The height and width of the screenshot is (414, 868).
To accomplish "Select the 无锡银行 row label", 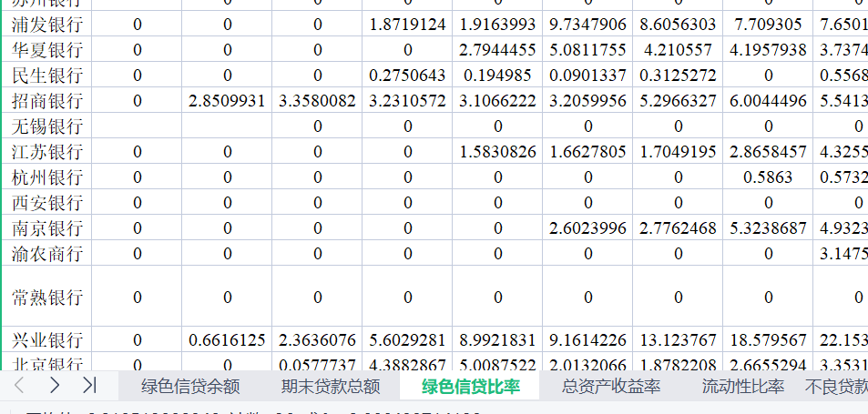I will tap(47, 126).
